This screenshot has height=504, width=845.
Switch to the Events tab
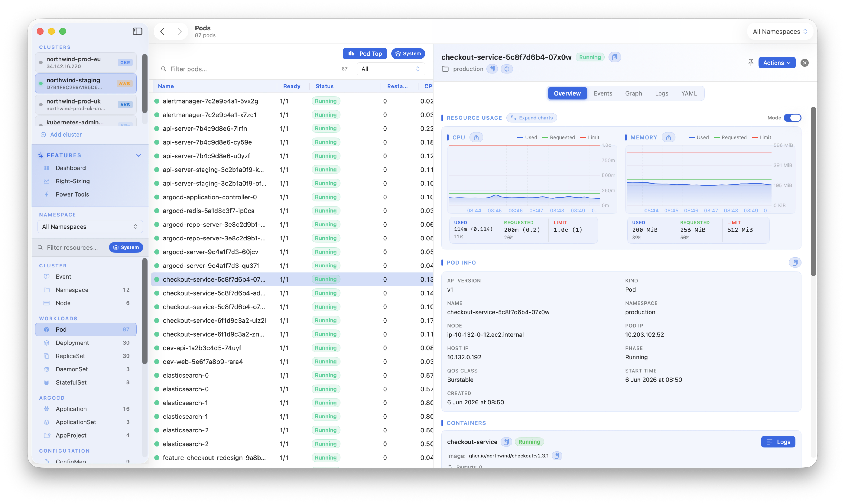(x=603, y=93)
